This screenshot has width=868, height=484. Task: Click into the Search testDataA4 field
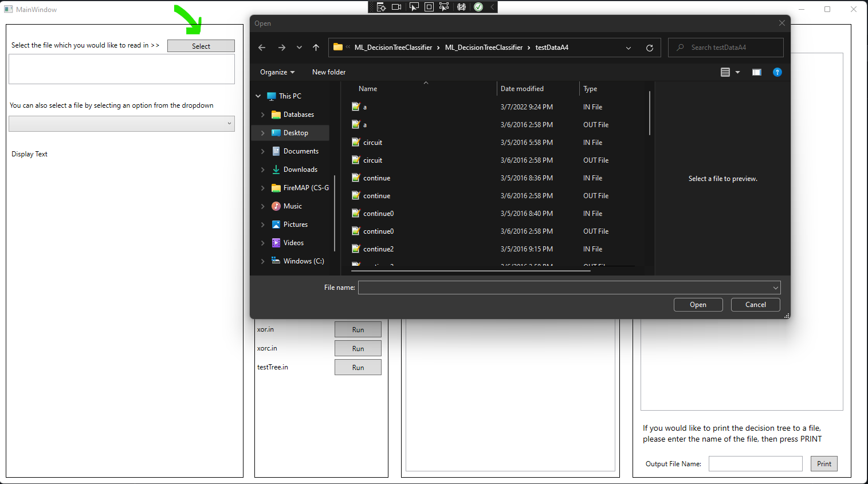click(x=725, y=48)
